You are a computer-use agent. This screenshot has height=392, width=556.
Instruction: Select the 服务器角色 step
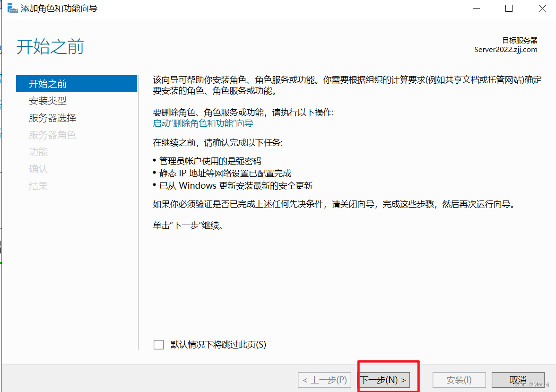click(x=52, y=135)
